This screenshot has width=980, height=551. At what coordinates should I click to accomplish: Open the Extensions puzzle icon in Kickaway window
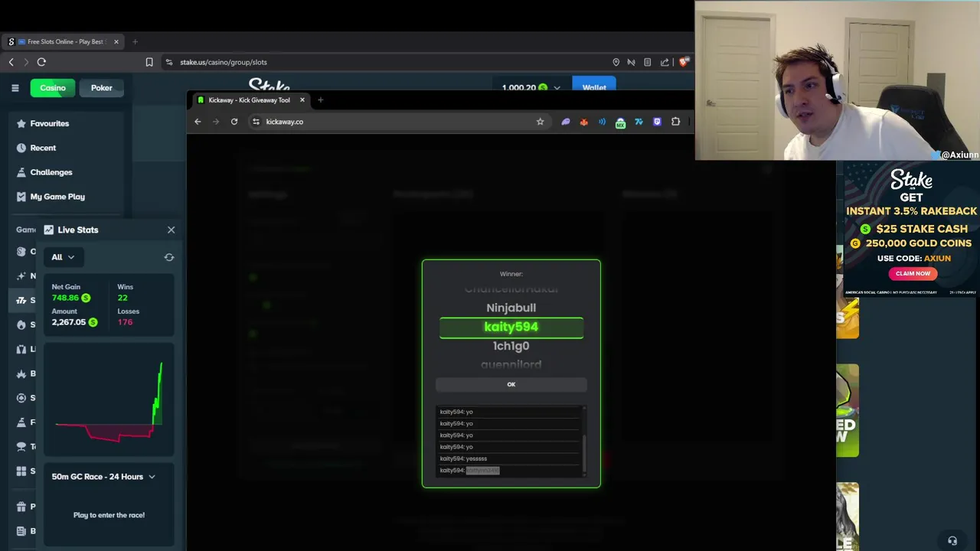(x=675, y=122)
